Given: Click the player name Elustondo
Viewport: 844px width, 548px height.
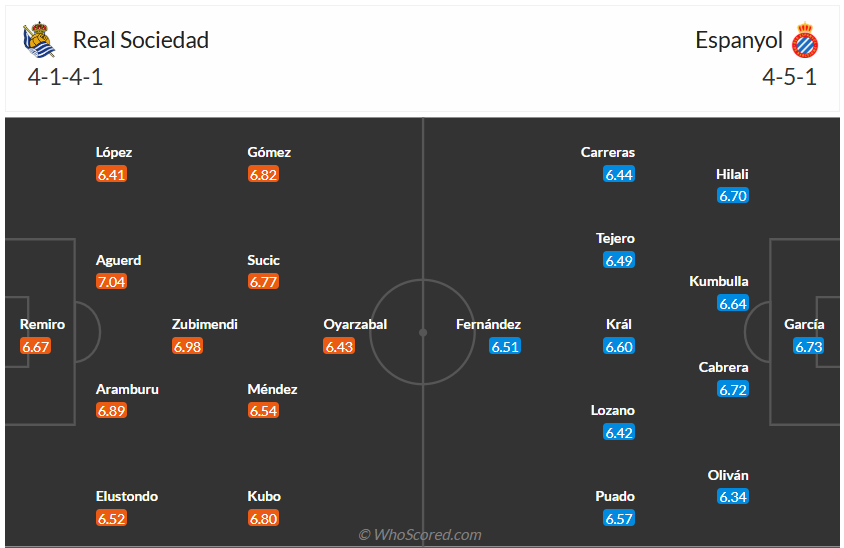Looking at the screenshot, I should 127,496.
